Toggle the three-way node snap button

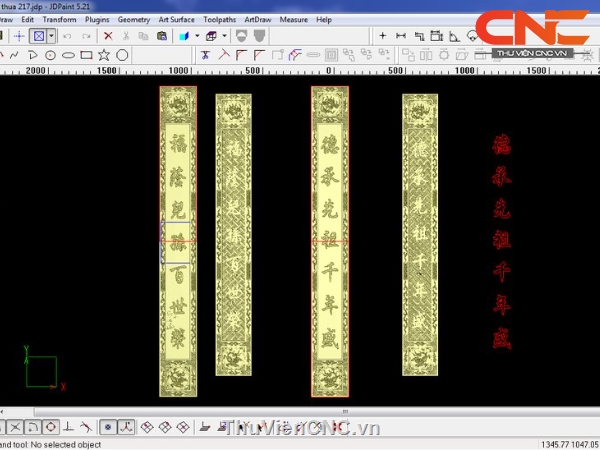[x=126, y=427]
